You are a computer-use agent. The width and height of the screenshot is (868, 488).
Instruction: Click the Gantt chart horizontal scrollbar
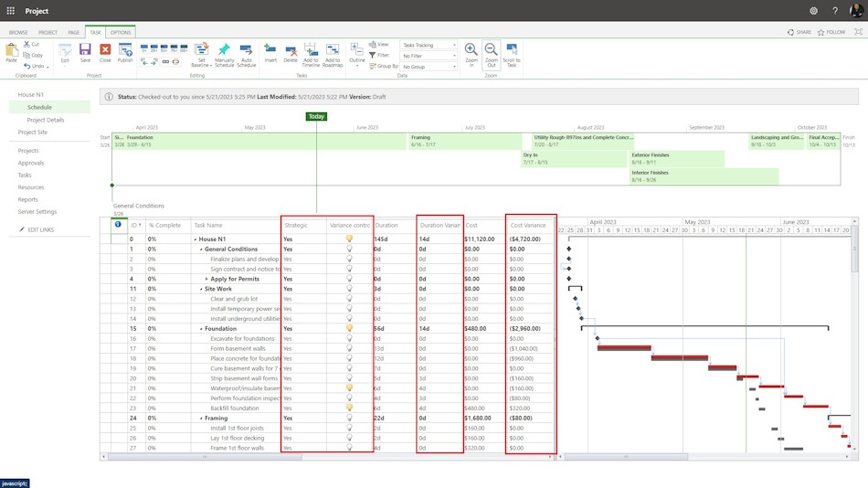coord(626,457)
